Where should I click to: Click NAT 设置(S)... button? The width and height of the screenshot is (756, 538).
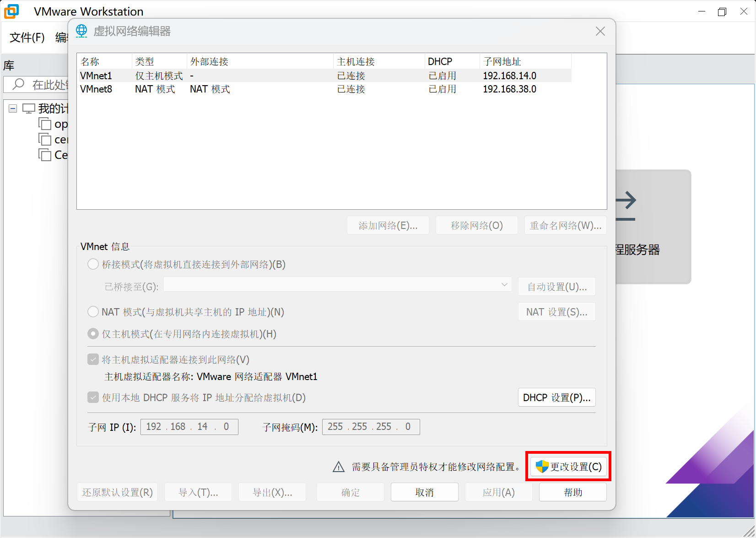(556, 312)
